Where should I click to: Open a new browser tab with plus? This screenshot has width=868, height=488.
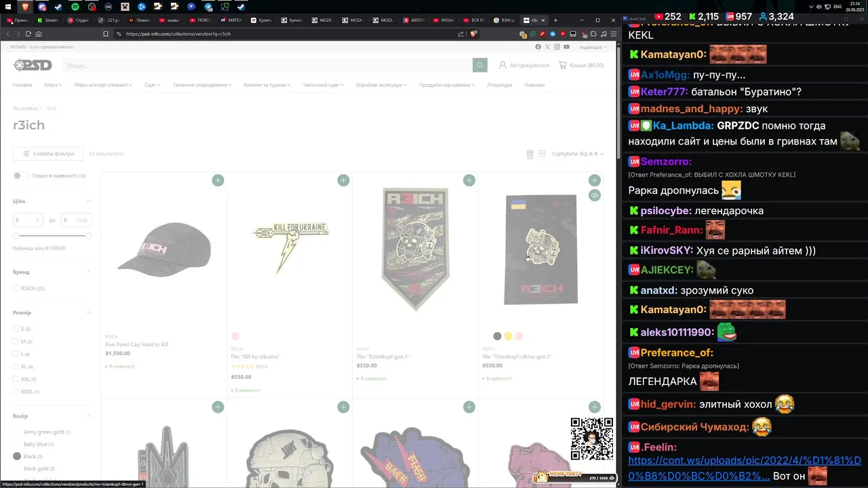pyautogui.click(x=555, y=20)
